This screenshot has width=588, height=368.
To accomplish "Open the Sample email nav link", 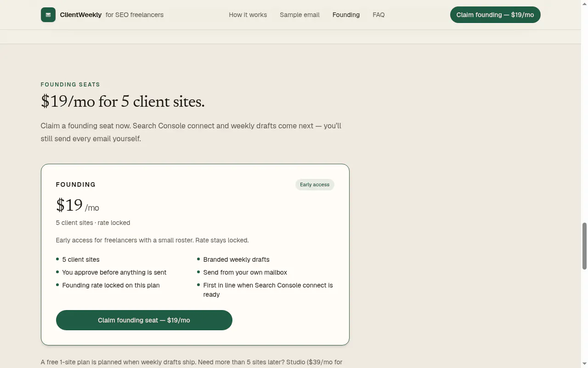I will [300, 15].
